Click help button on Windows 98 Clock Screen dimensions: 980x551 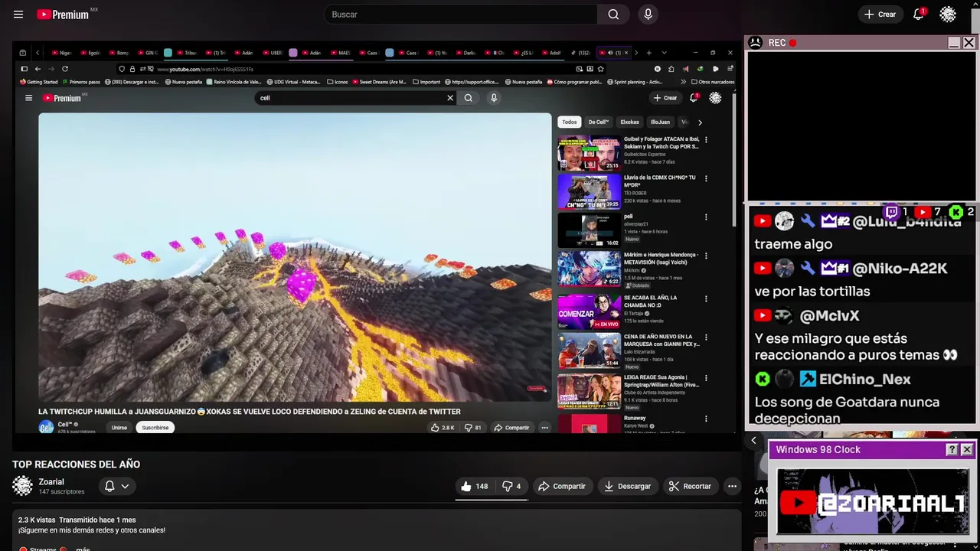click(x=952, y=450)
